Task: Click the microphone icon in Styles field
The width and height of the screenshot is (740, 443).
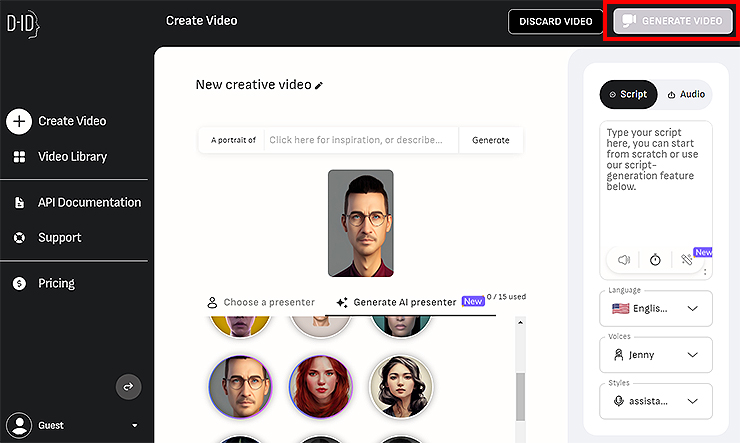Action: (x=618, y=401)
